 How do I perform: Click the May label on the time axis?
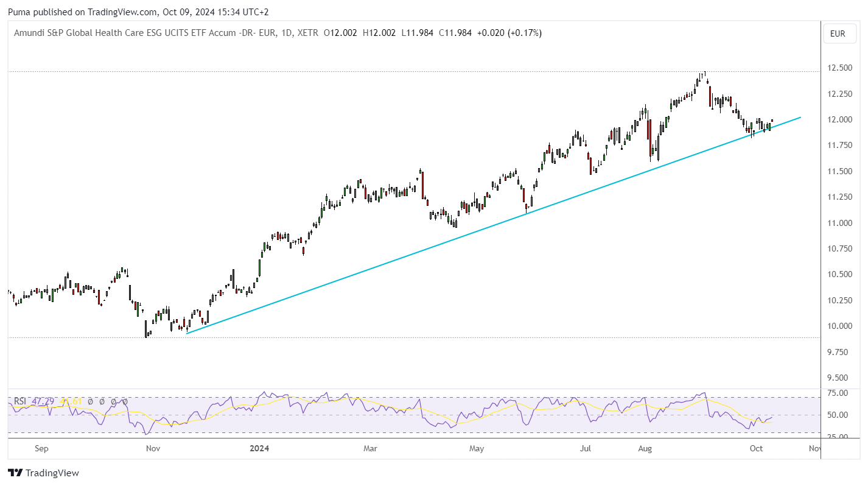477,449
